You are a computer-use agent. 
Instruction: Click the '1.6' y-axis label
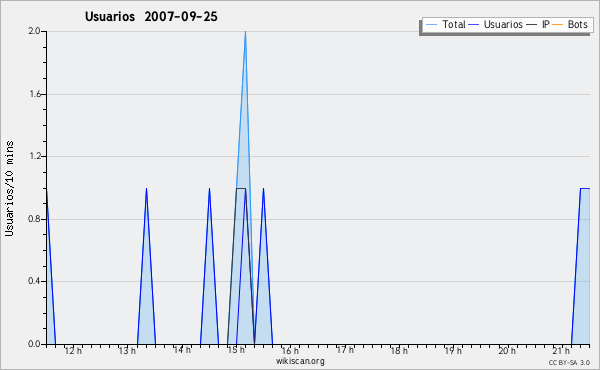(35, 94)
